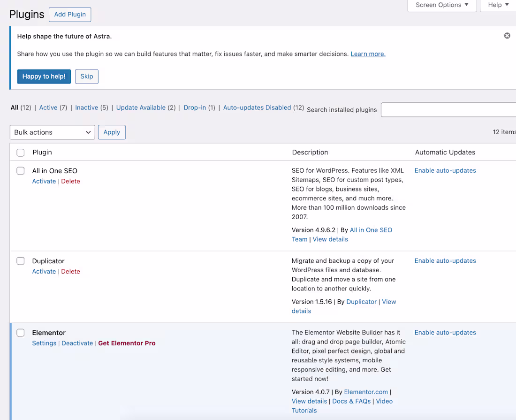Click the Plugin column header

[42, 153]
